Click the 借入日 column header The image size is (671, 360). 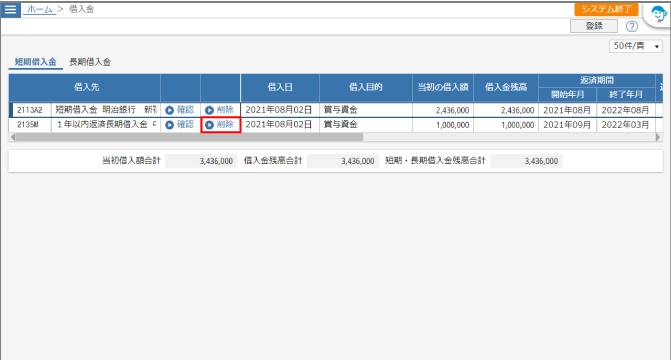tap(280, 87)
